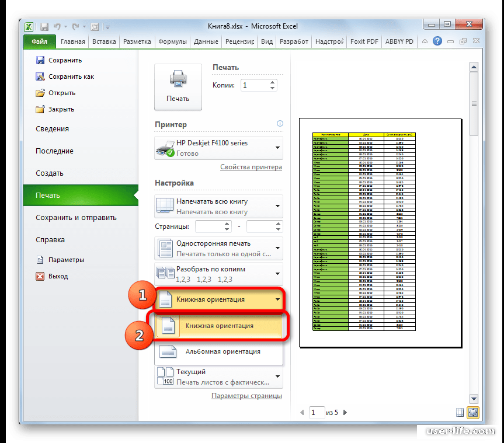This screenshot has width=504, height=443.
Task: Switch to the Формулы ribbon tab
Action: coord(173,41)
